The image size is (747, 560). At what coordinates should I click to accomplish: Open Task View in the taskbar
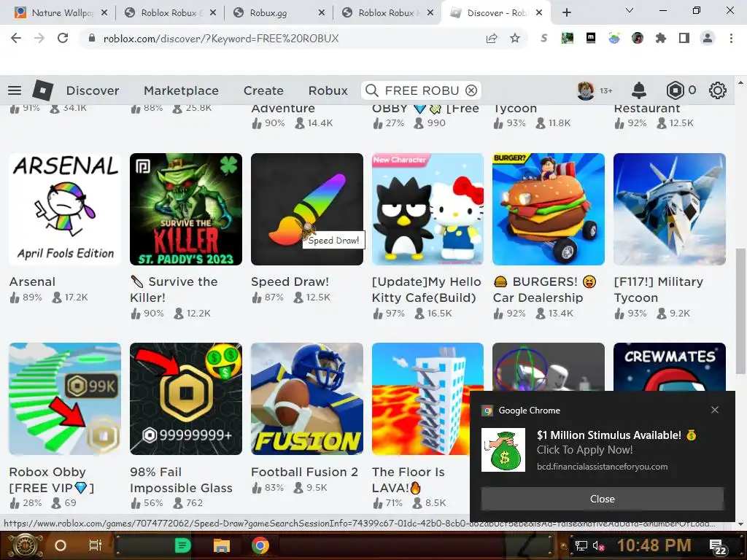point(96,545)
